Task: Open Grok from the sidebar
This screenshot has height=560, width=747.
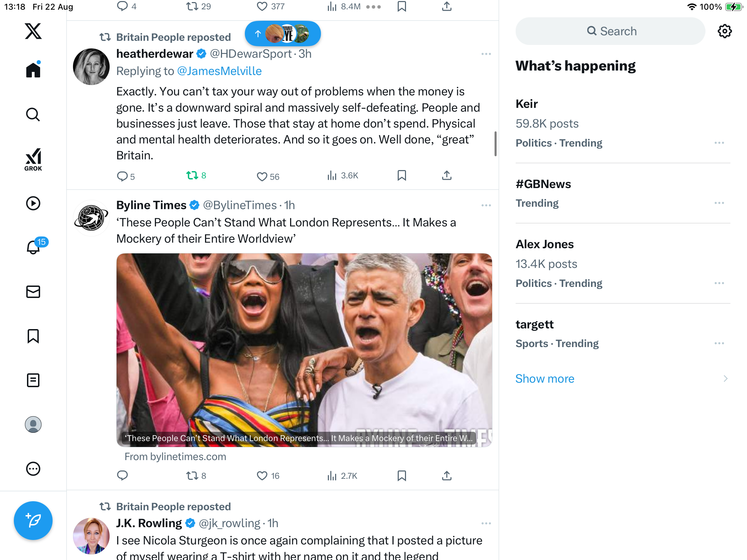Action: pos(33,159)
